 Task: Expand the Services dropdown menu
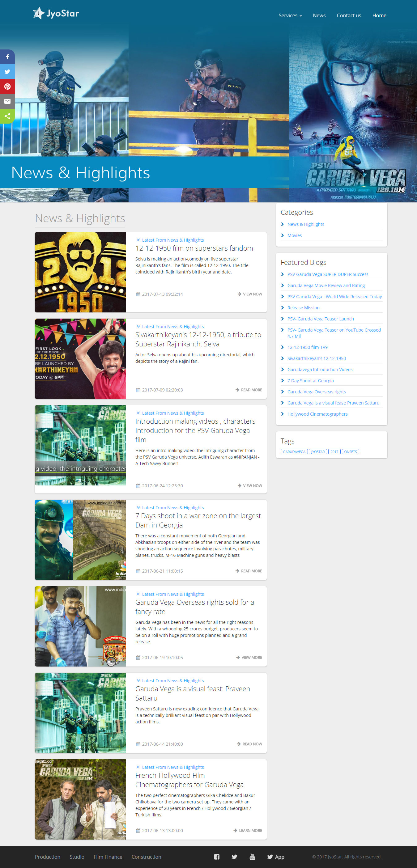click(x=290, y=15)
